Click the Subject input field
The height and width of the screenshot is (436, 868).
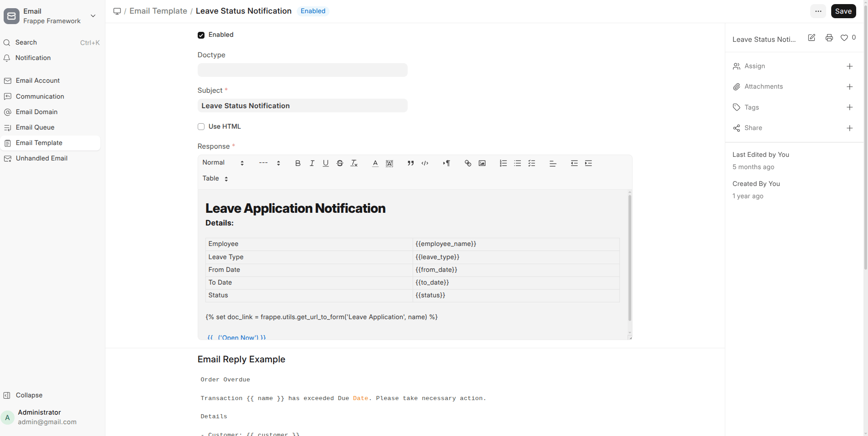302,106
